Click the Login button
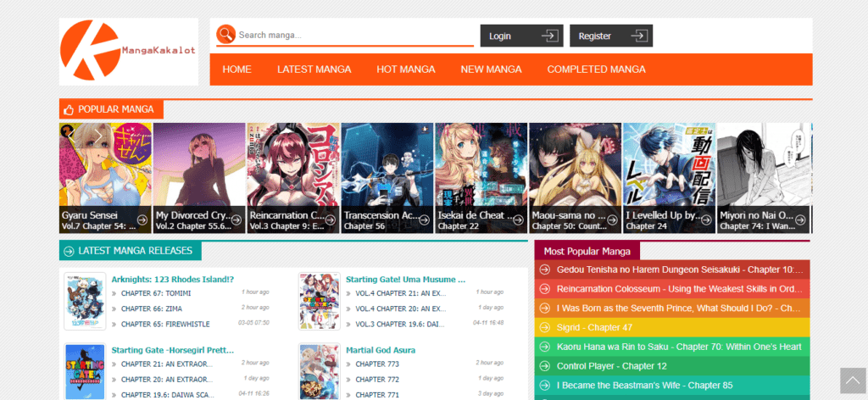The height and width of the screenshot is (400, 868). (521, 36)
